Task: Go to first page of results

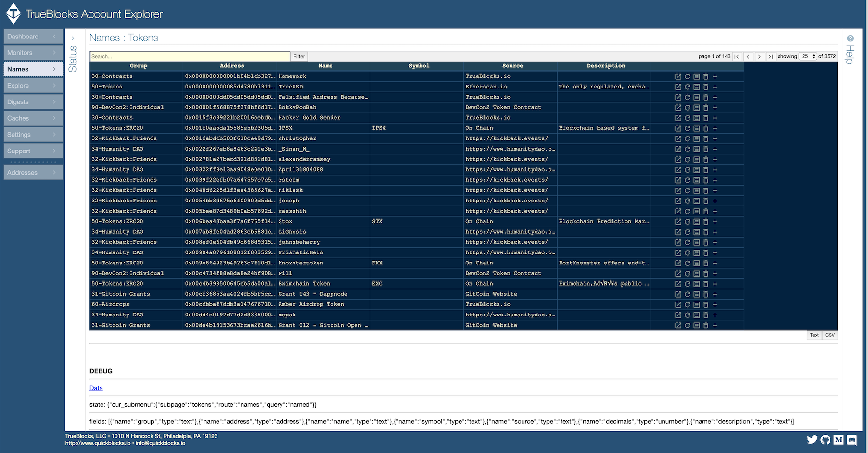Action: (x=737, y=56)
